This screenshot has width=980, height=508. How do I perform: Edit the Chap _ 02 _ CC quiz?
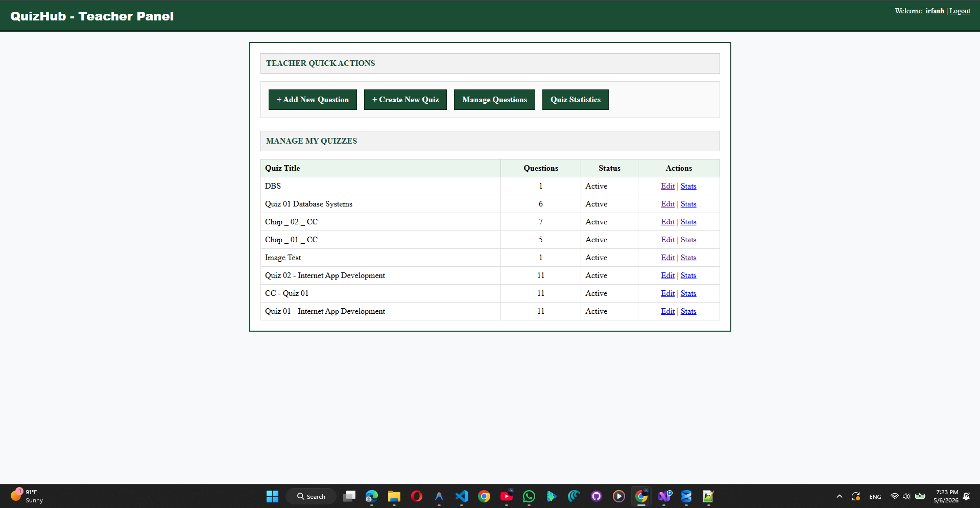tap(668, 222)
